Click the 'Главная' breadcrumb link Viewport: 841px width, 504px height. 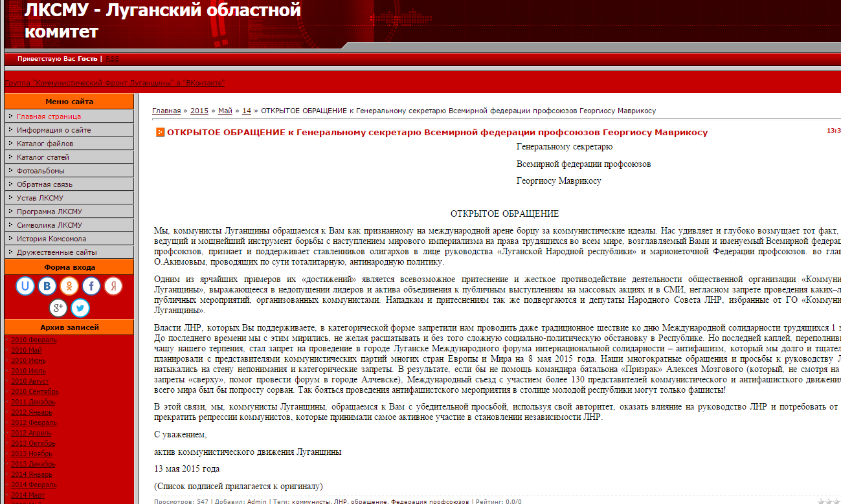[166, 111]
